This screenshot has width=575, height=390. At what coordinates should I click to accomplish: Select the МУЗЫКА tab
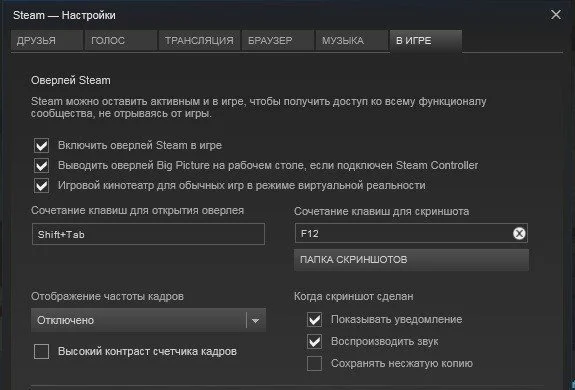(352, 40)
